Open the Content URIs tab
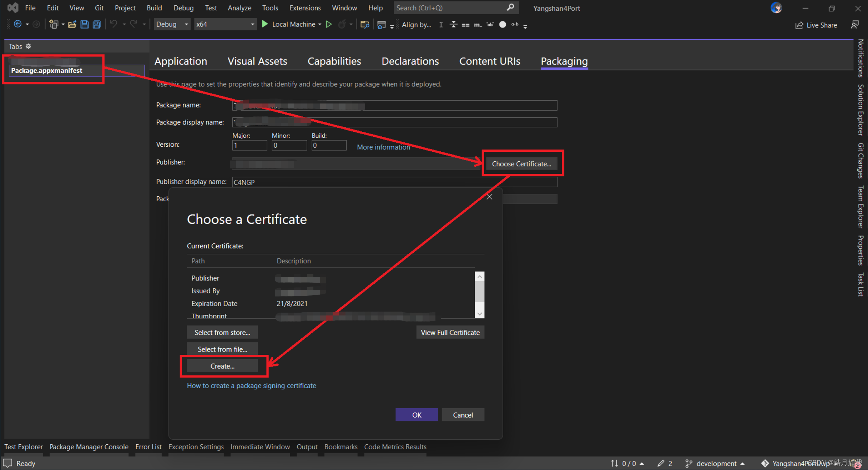 (490, 61)
